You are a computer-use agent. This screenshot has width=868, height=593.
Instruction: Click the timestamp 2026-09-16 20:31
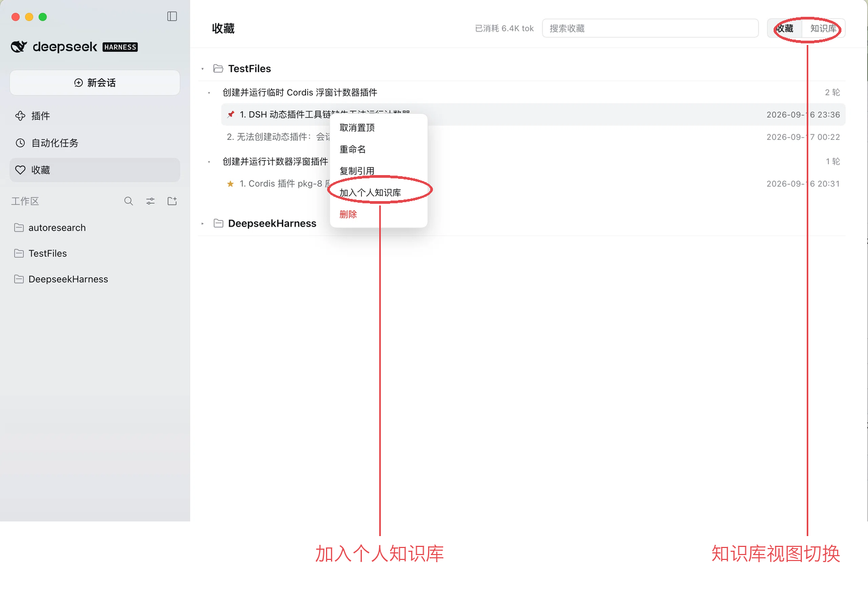(803, 184)
